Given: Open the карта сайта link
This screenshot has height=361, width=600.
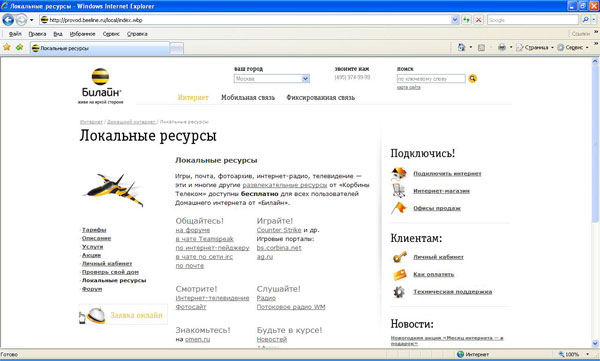Looking at the screenshot, I should (409, 87).
